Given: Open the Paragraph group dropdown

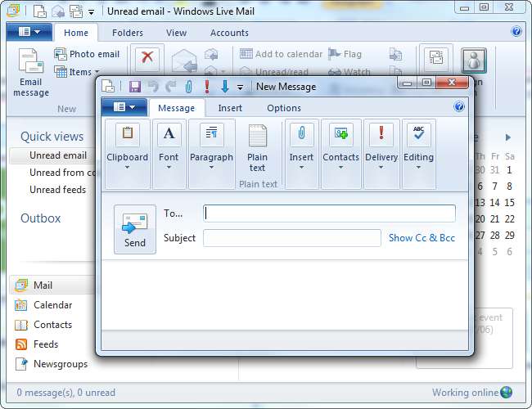Looking at the screenshot, I should point(211,154).
